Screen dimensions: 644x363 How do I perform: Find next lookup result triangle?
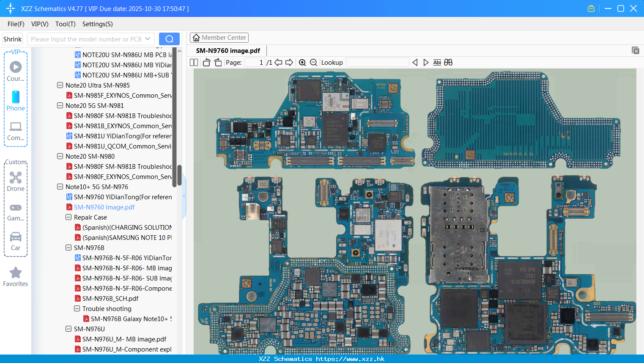click(x=426, y=63)
